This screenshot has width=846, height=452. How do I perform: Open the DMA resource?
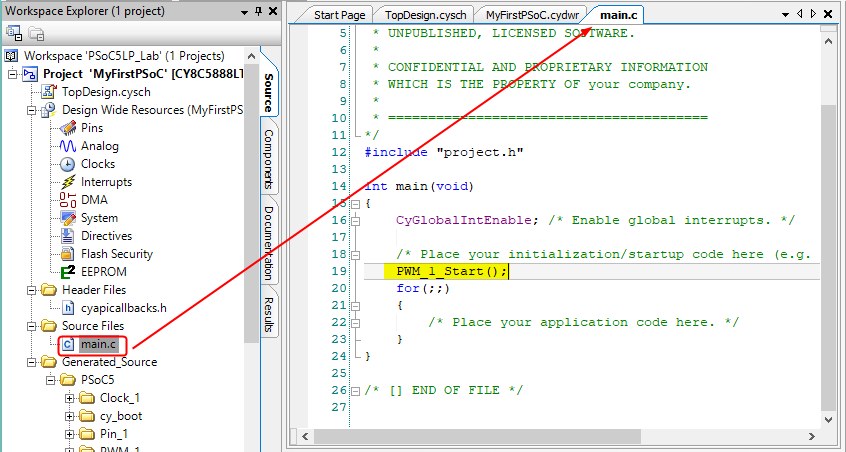click(94, 200)
